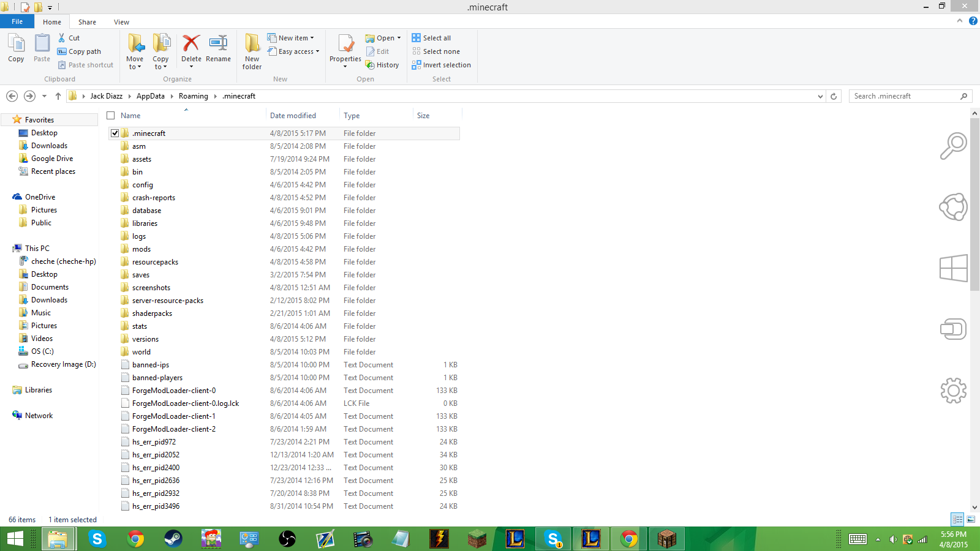Sort by the Date modified column header
The width and height of the screenshot is (980, 551).
(x=303, y=116)
